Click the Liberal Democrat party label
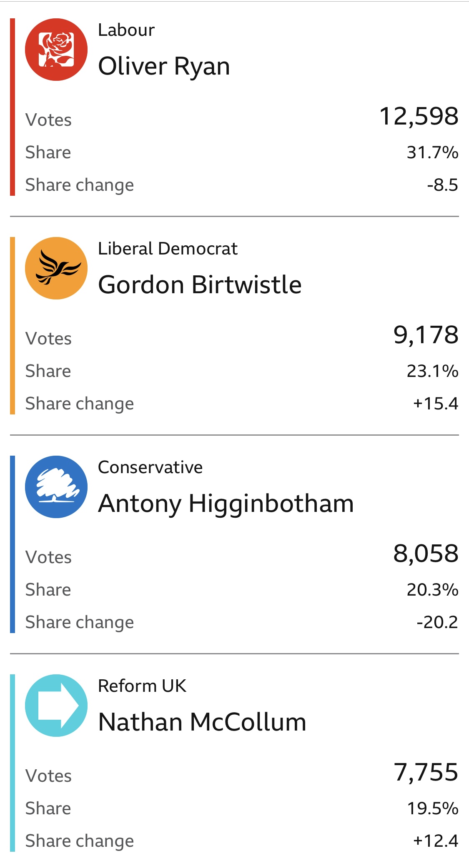469x868 pixels. coord(168,249)
